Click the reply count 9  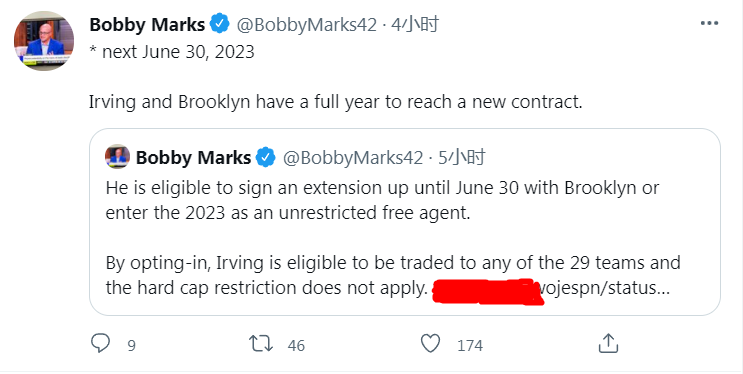131,345
